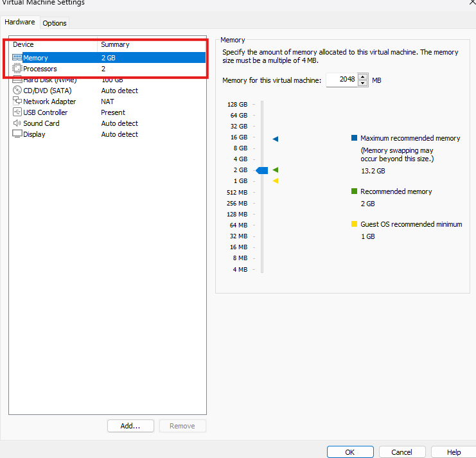Click the 13.2 GB maximum memory value

click(x=373, y=171)
